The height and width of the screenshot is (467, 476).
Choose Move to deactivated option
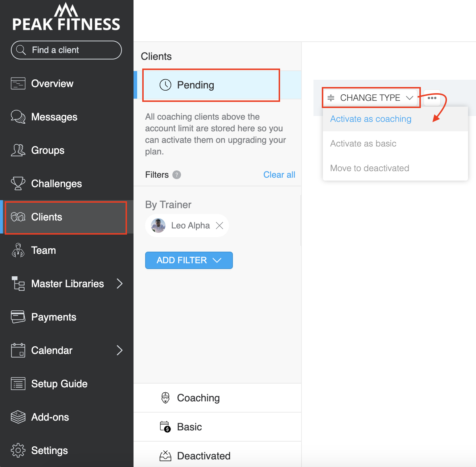tap(370, 168)
